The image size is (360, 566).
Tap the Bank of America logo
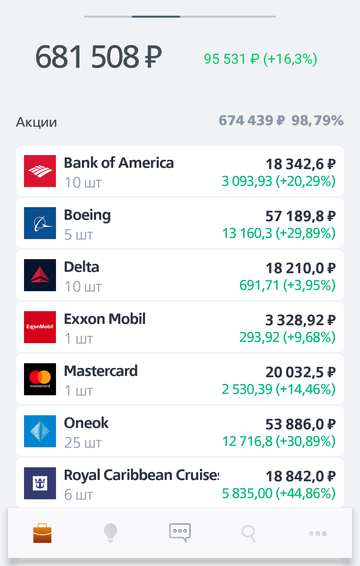[x=40, y=171]
